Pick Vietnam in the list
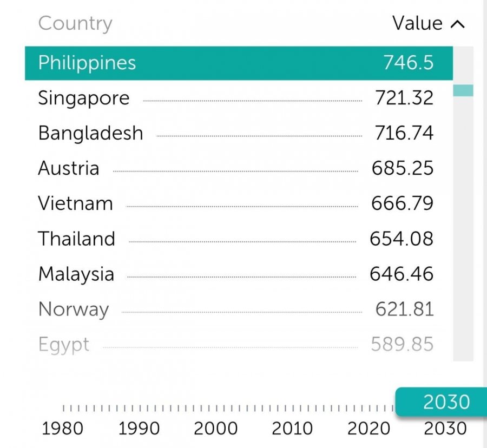Image resolution: width=487 pixels, height=448 pixels. click(75, 203)
